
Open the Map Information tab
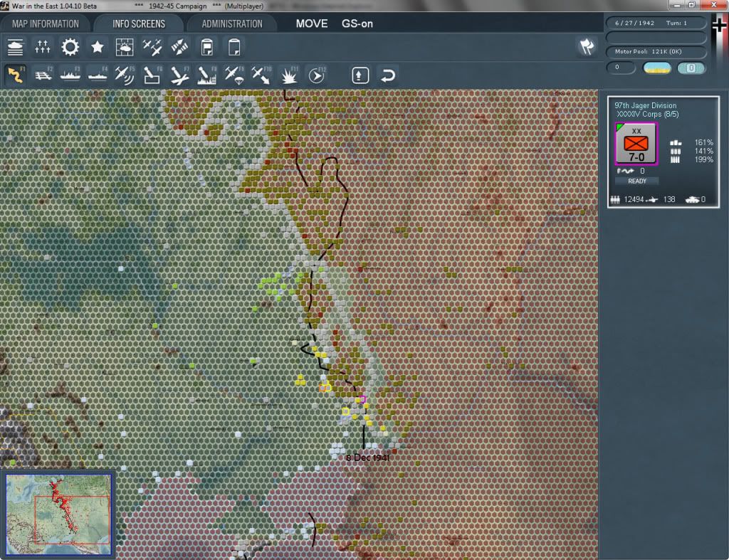point(46,23)
